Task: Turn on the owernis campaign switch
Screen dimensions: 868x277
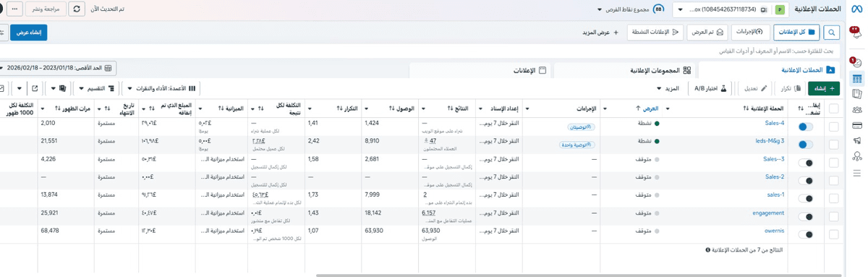Action: (805, 234)
